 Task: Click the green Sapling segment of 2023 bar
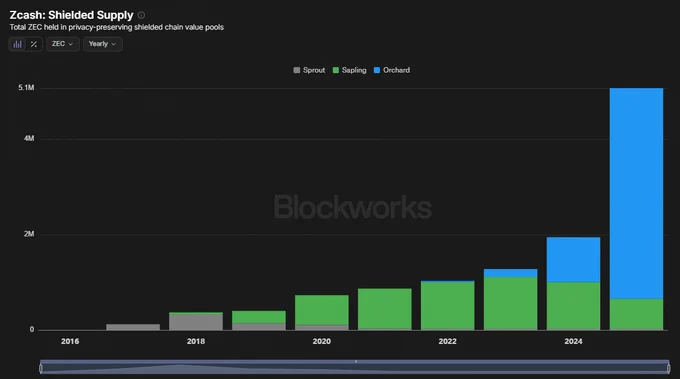tap(510, 303)
